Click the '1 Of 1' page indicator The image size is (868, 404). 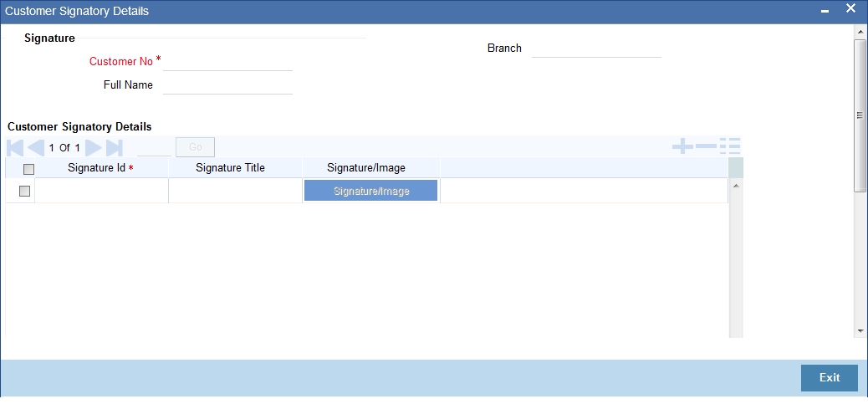[x=64, y=148]
